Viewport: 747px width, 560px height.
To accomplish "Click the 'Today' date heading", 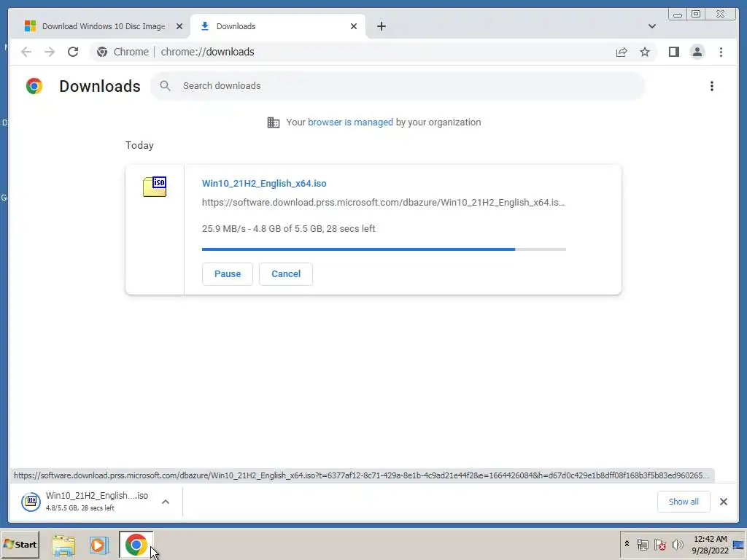I will (139, 145).
